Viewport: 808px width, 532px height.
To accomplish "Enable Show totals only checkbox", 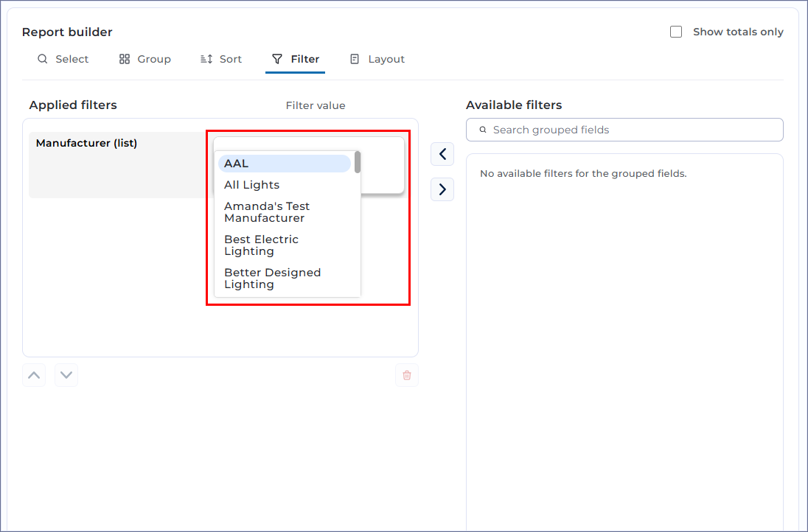I will coord(676,32).
